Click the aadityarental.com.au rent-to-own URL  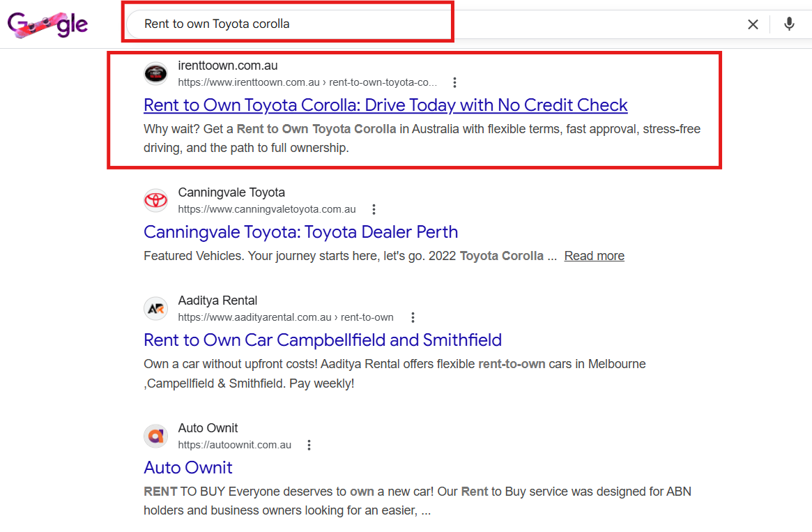click(286, 317)
